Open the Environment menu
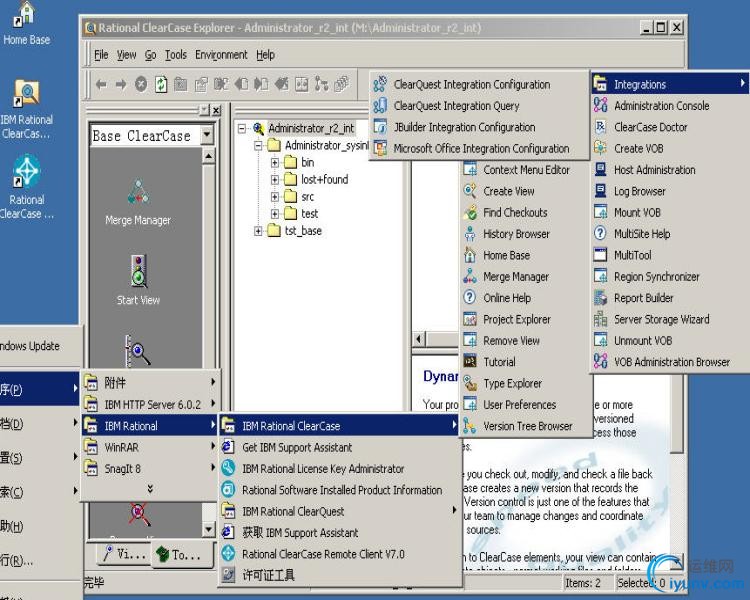 tap(221, 55)
